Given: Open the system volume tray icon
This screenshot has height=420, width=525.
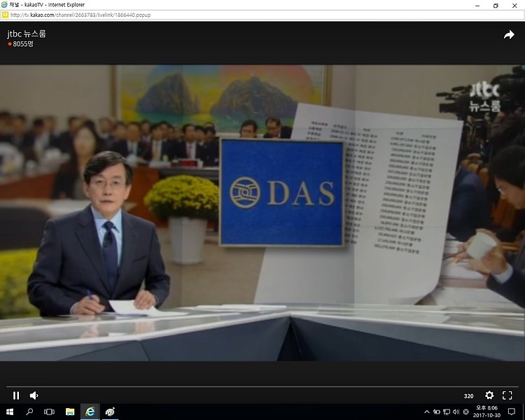Looking at the screenshot, I should click(456, 412).
